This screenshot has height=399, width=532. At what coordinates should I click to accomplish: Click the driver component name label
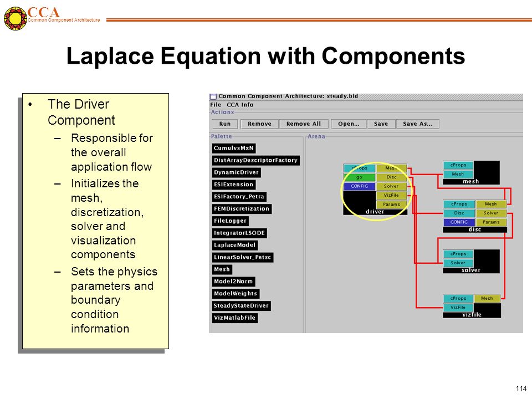[375, 212]
